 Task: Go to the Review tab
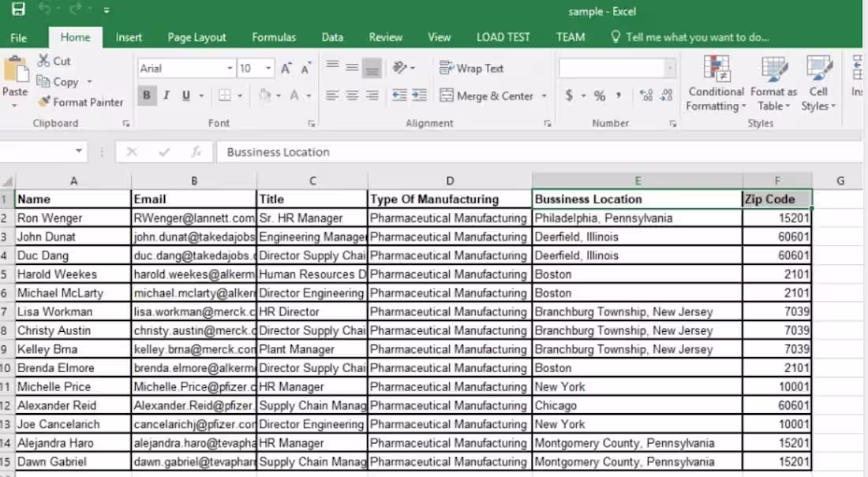pos(385,37)
